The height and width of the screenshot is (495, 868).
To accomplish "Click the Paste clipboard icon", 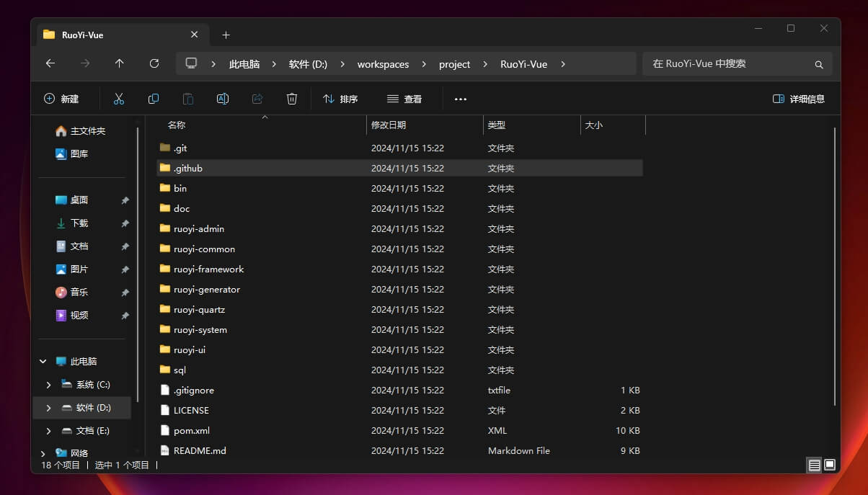I will (188, 99).
